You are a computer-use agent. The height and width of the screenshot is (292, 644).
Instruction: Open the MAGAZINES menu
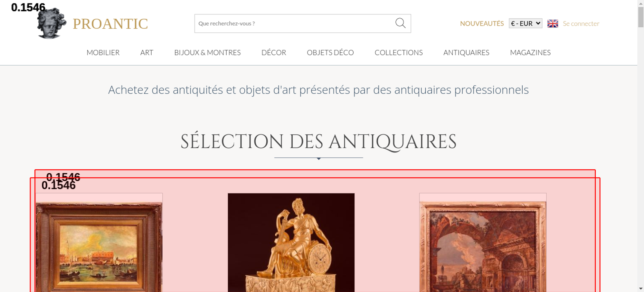click(x=530, y=52)
